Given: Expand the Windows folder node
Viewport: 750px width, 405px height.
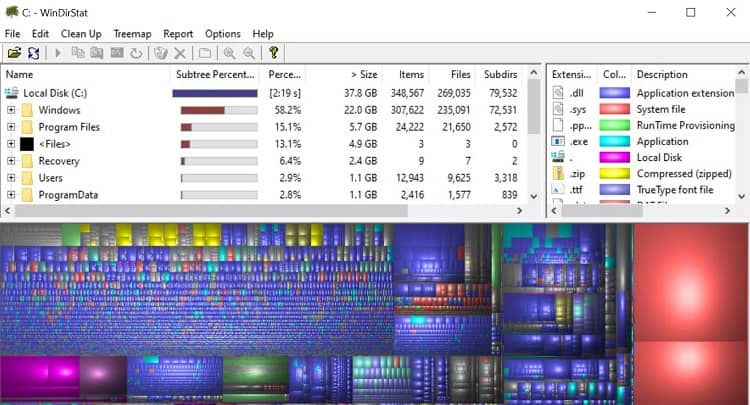Looking at the screenshot, I should pos(11,110).
